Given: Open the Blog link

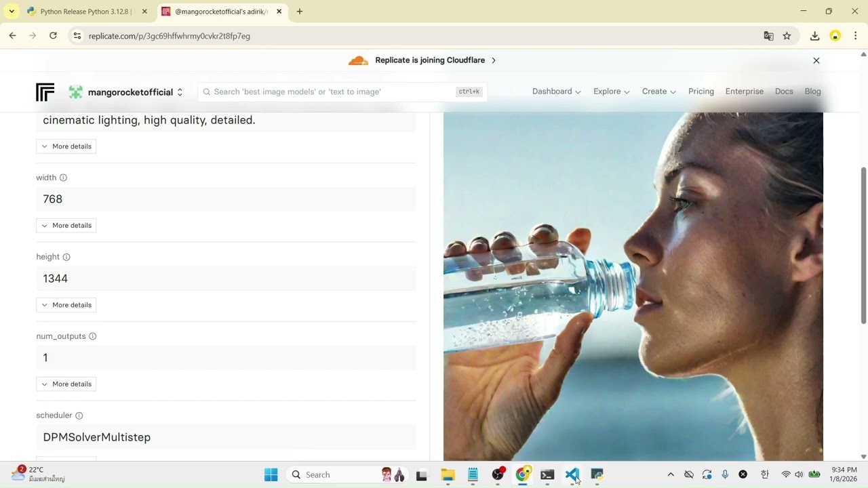Looking at the screenshot, I should coord(812,91).
